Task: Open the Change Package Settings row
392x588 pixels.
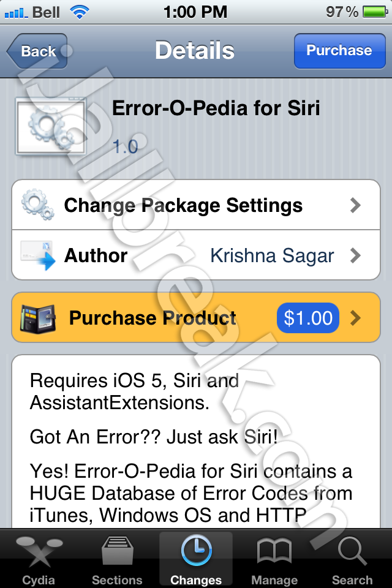Action: pos(196,205)
